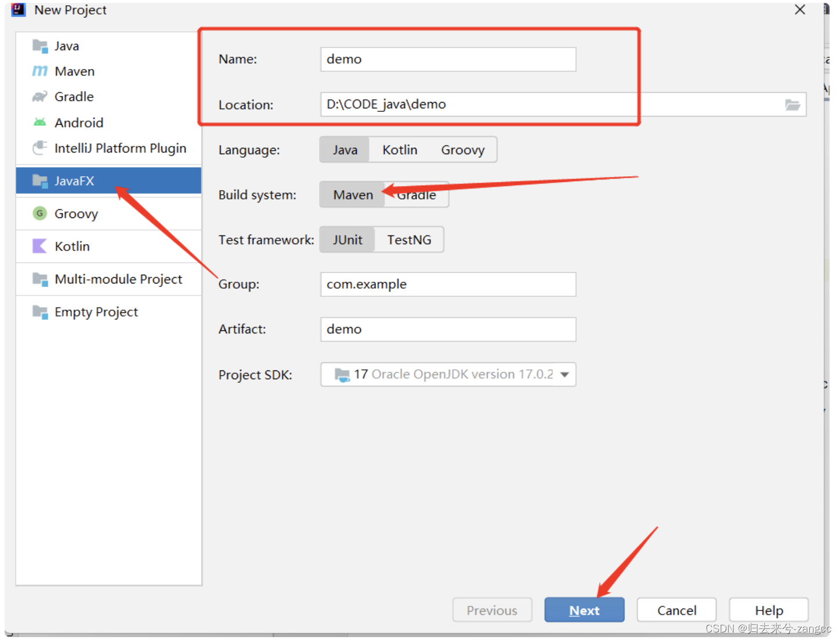The width and height of the screenshot is (840, 640).
Task: Click the 'New Project' title text
Action: pos(70,10)
